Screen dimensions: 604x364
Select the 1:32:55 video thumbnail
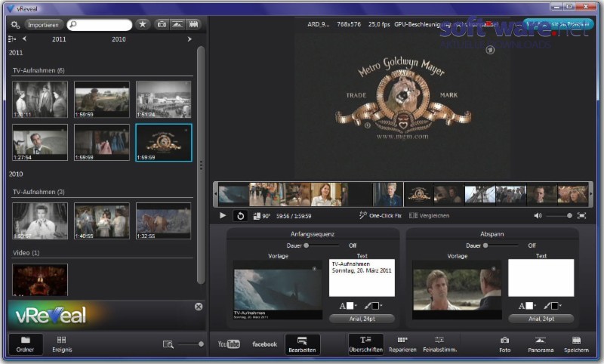click(x=164, y=221)
